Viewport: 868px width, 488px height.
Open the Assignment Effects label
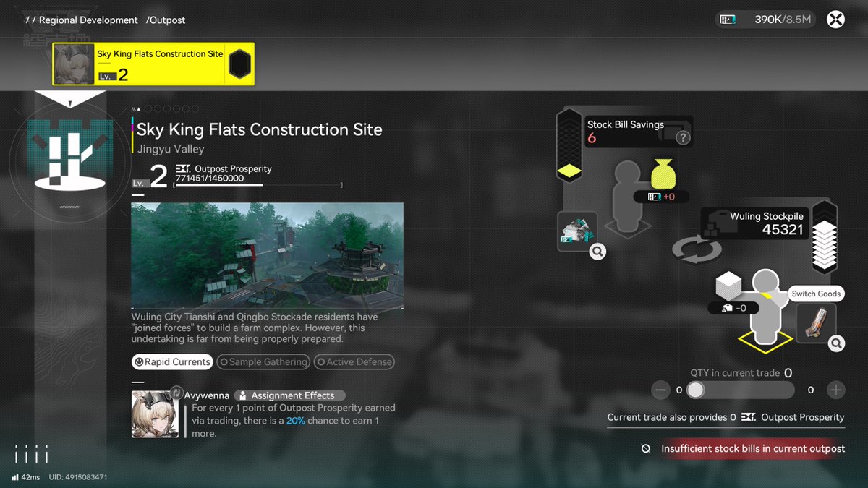[x=289, y=395]
